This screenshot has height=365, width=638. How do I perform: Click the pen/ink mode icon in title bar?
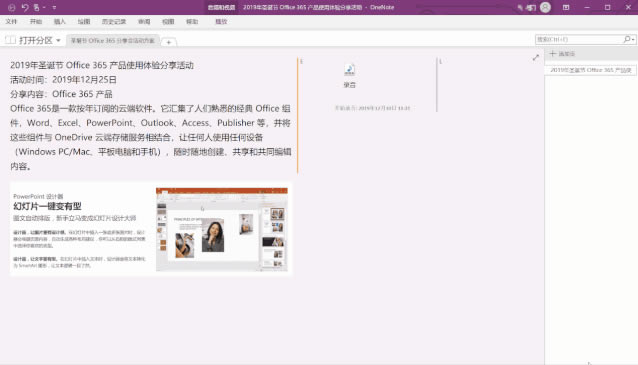[520, 7]
